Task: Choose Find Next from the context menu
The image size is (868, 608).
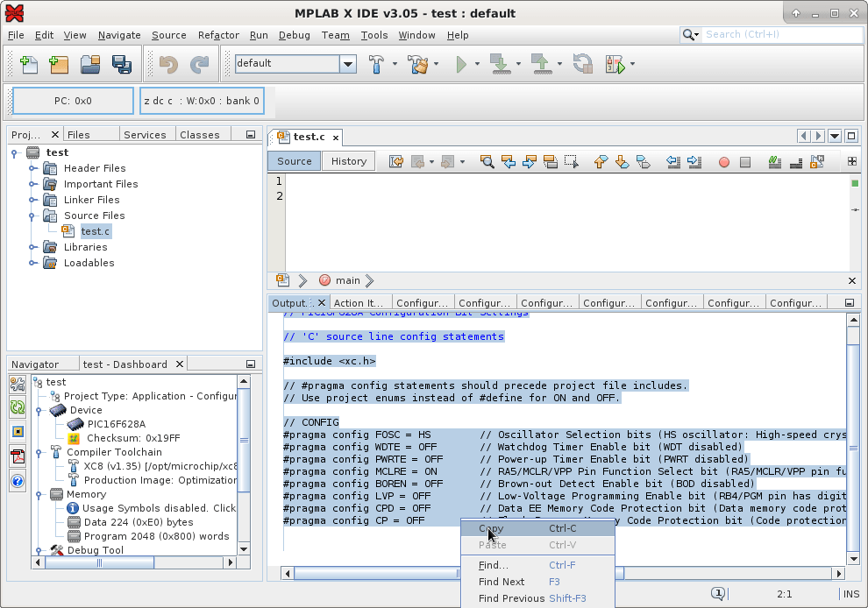Action: click(537, 582)
